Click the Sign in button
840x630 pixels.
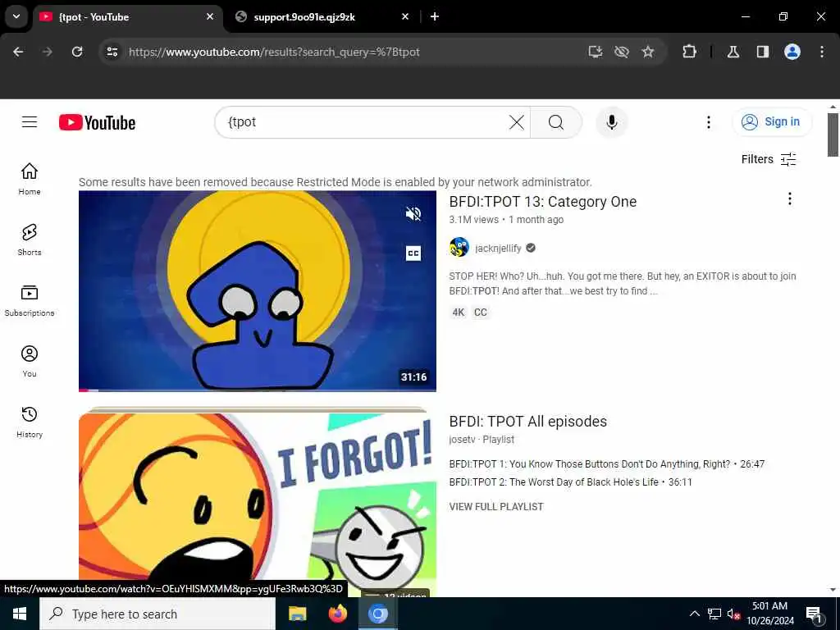pos(771,122)
